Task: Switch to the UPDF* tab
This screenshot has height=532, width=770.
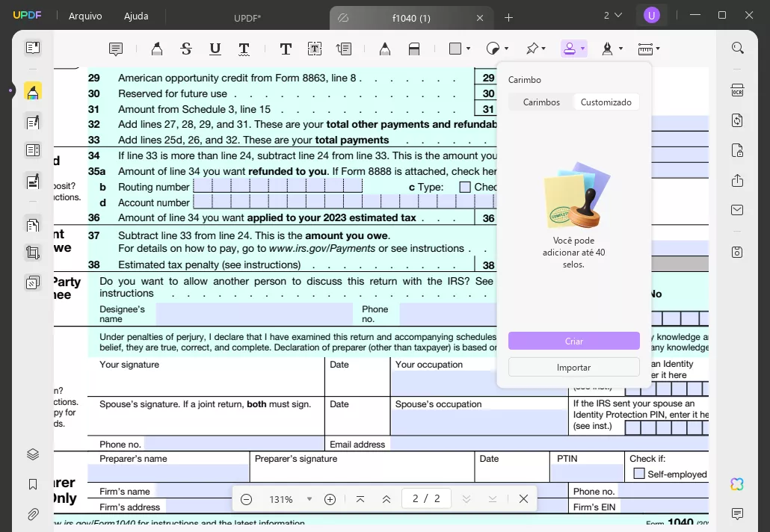Action: click(247, 18)
